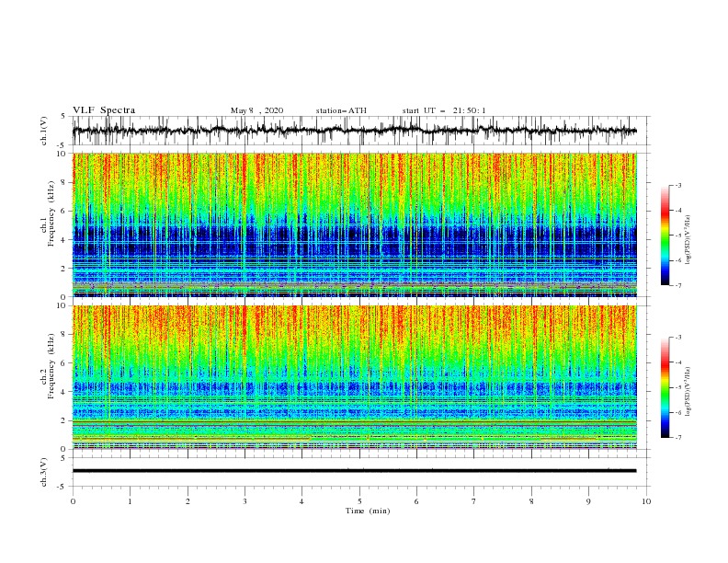The height and width of the screenshot is (563, 728).
Task: Click the ch.2 spectrogram panel
Action: (354, 377)
